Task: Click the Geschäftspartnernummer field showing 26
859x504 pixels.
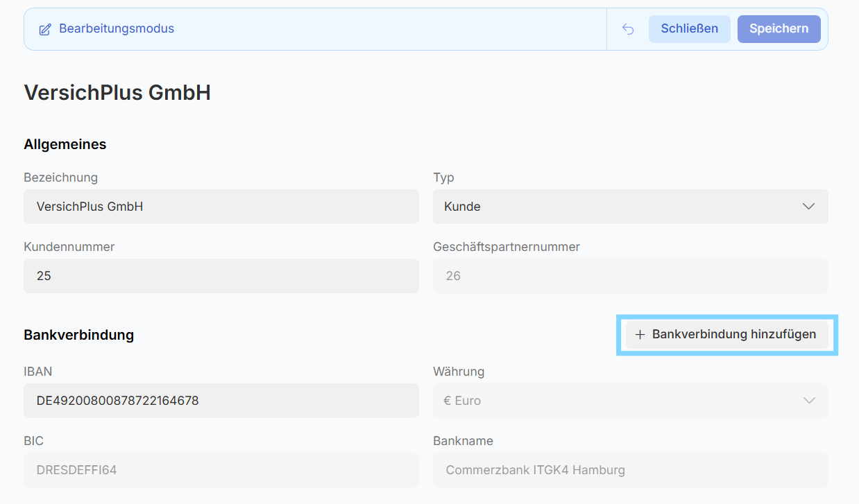Action: tap(630, 276)
